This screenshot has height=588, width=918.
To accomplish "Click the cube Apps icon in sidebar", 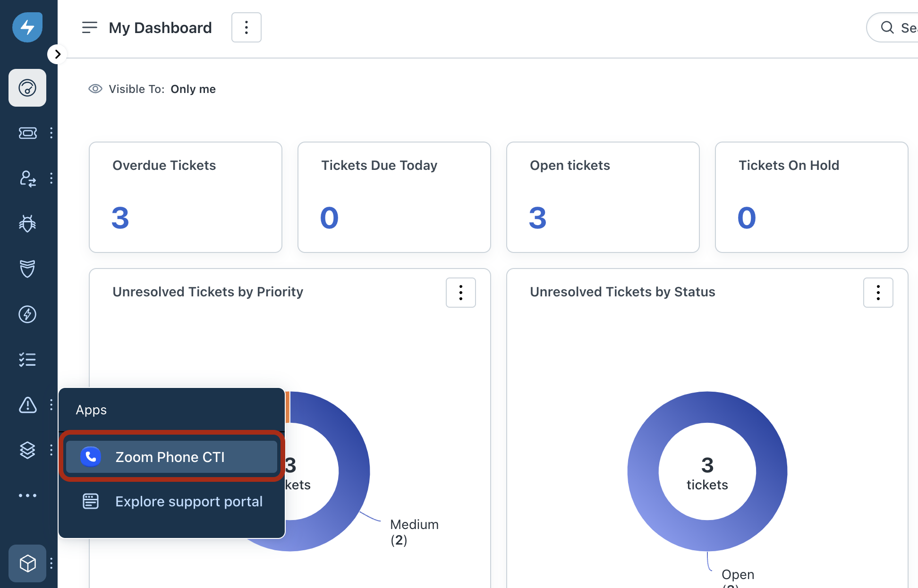I will tap(27, 563).
